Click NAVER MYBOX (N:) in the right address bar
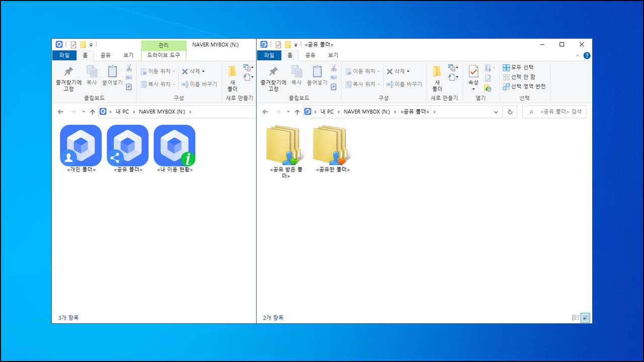 (367, 112)
